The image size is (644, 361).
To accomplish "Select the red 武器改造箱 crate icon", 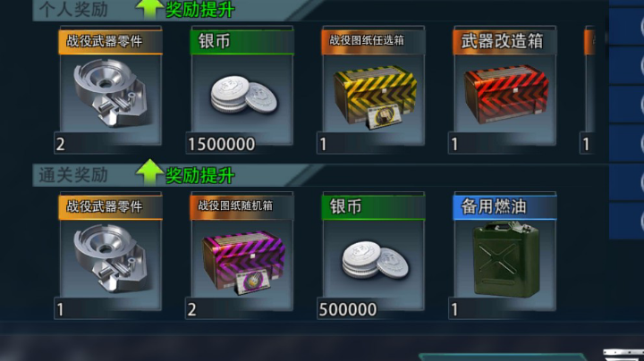I will [506, 95].
